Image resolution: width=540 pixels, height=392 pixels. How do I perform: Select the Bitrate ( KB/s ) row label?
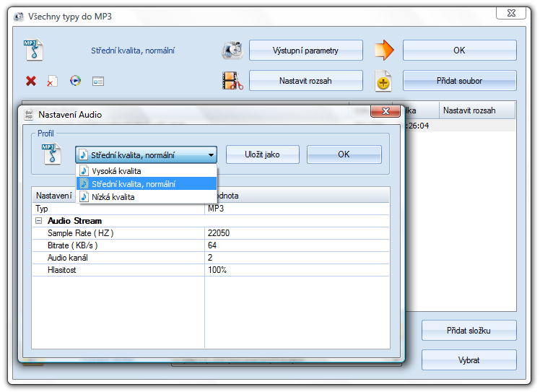tap(73, 245)
